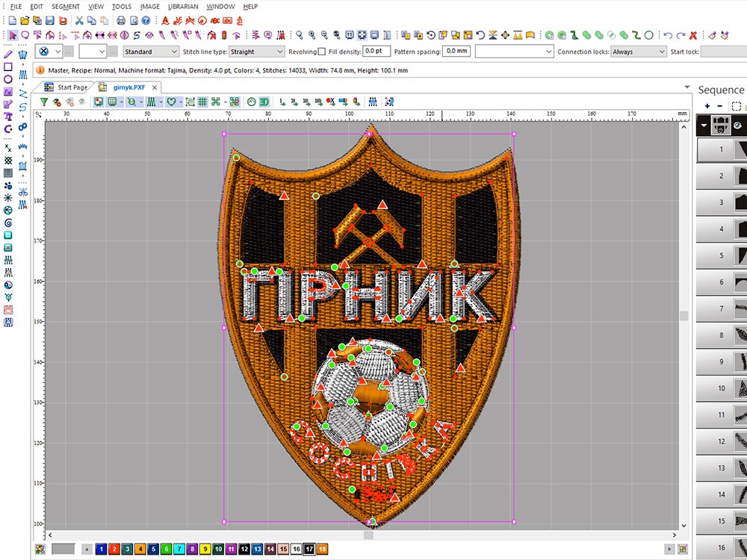Open the Tools menu
The width and height of the screenshot is (747, 560).
[122, 7]
